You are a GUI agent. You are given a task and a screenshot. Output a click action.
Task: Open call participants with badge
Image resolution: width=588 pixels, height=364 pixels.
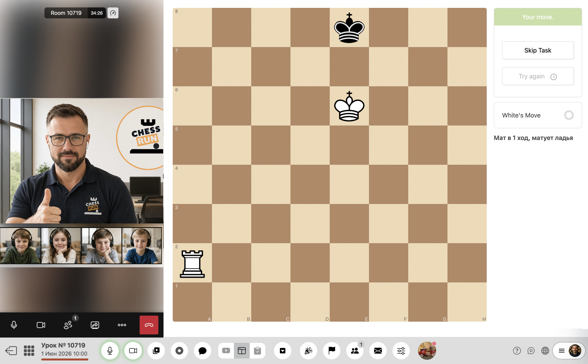[68, 325]
